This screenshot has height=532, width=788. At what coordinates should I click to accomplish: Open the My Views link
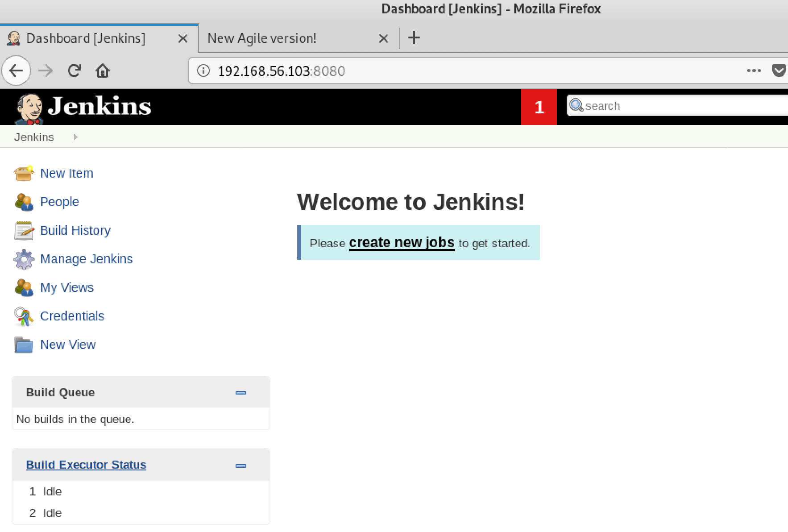tap(67, 287)
